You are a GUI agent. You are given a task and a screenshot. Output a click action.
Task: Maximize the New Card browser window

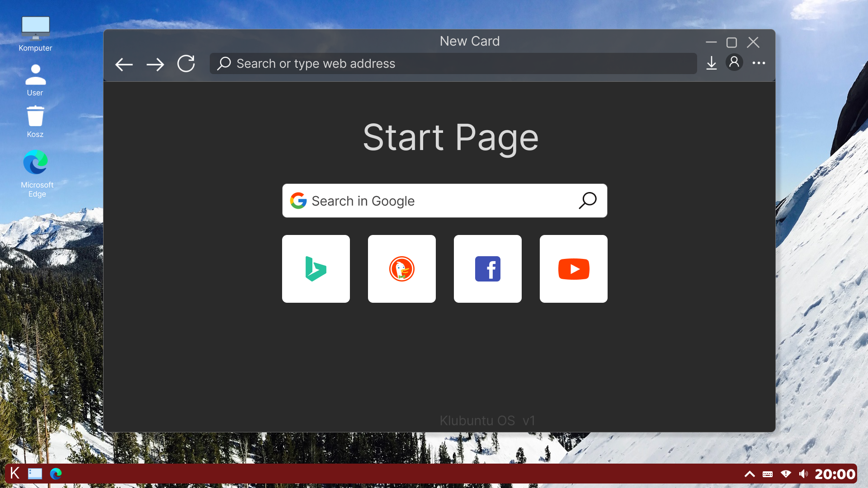(x=731, y=42)
